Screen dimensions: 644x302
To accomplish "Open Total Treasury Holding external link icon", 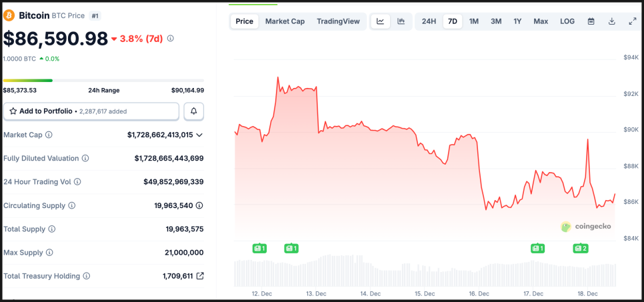I will (200, 276).
